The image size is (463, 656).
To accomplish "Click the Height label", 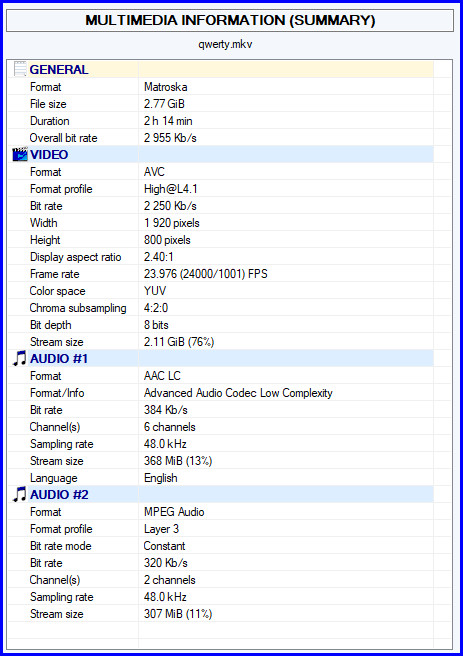I will (x=45, y=240).
